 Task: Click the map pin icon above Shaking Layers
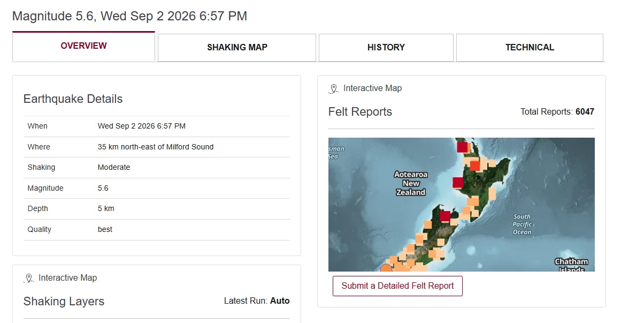pos(29,279)
